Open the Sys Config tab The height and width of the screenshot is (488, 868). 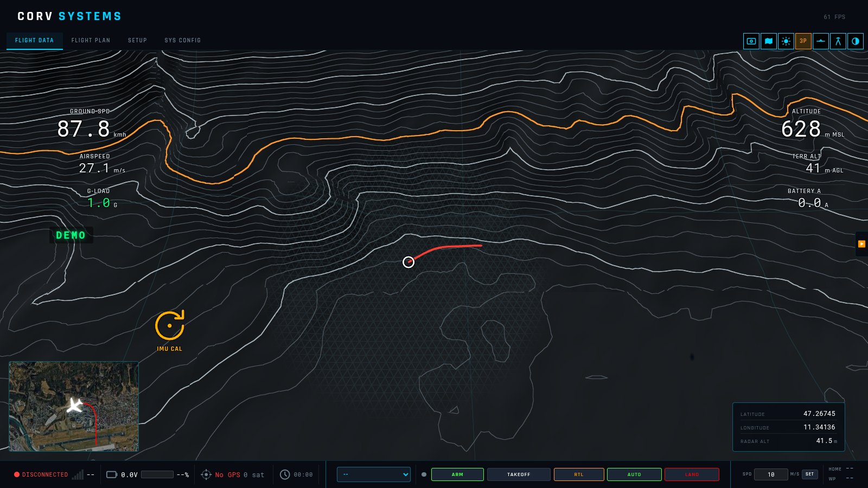tap(183, 41)
